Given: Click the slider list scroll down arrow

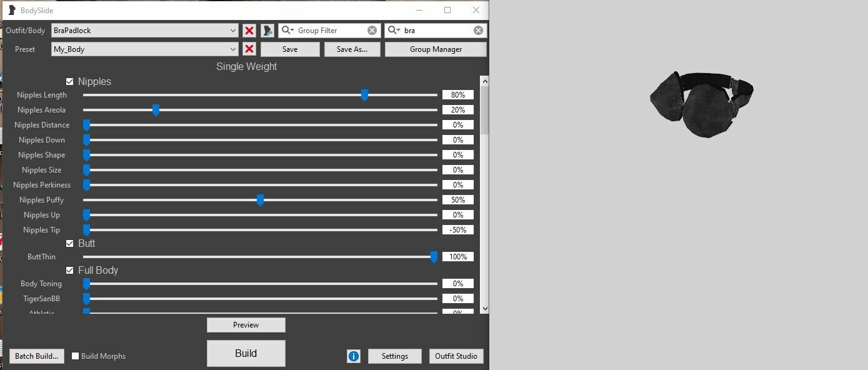Looking at the screenshot, I should point(485,308).
